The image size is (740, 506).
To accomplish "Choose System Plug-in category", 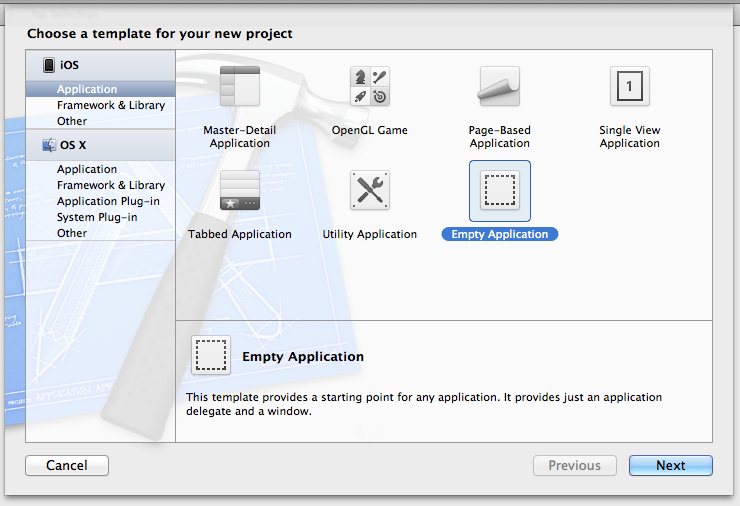I will click(x=97, y=217).
